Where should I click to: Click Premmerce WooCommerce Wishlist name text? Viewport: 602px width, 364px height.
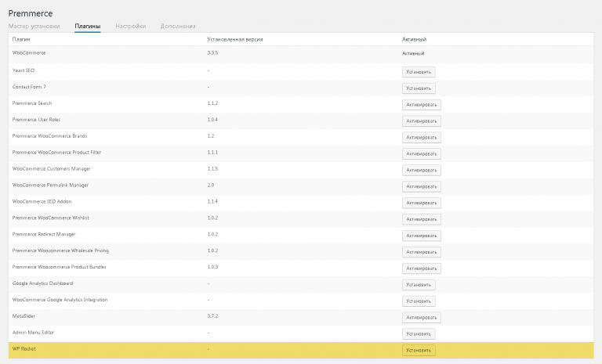pyautogui.click(x=51, y=218)
